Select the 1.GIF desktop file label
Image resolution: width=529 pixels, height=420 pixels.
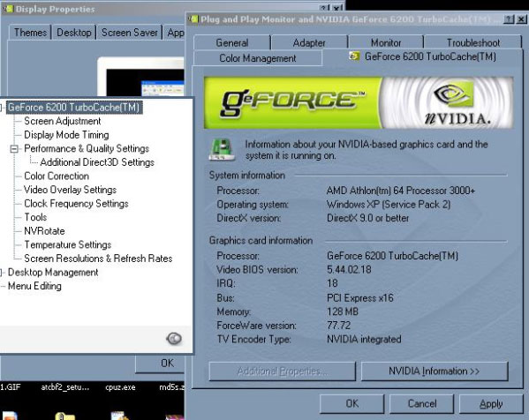tap(11, 387)
